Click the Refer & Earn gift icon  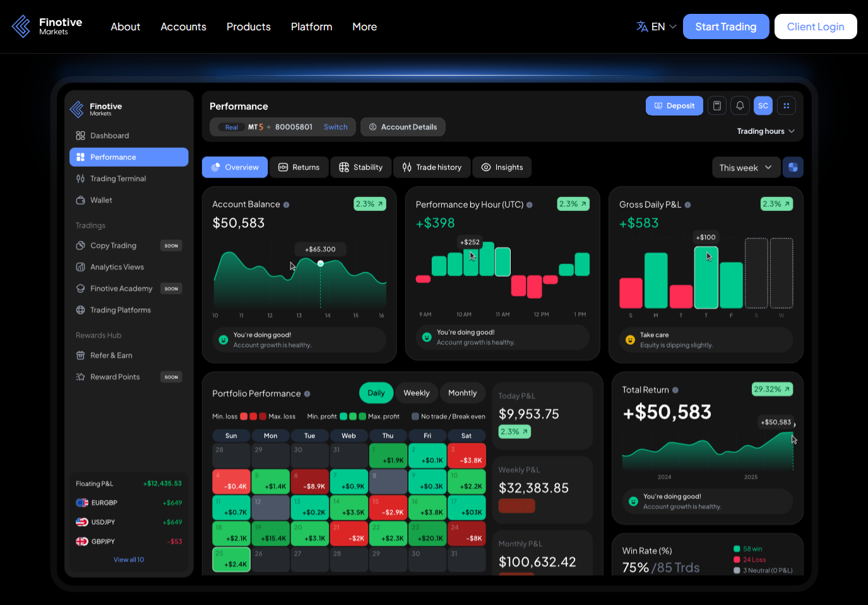coord(80,356)
